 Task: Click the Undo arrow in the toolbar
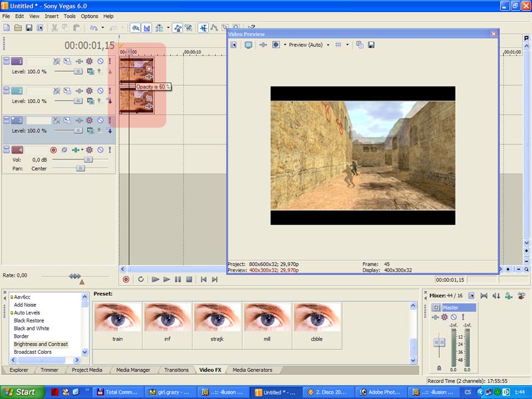point(93,28)
